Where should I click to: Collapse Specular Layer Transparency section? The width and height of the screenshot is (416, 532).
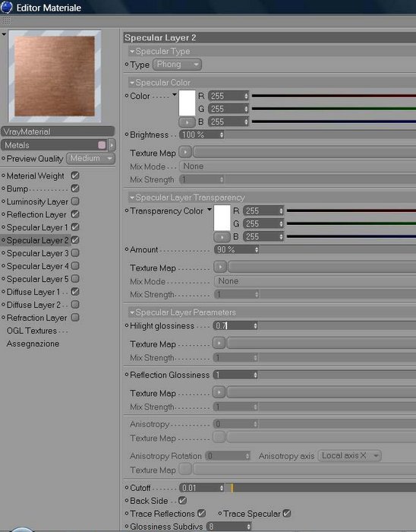click(132, 198)
